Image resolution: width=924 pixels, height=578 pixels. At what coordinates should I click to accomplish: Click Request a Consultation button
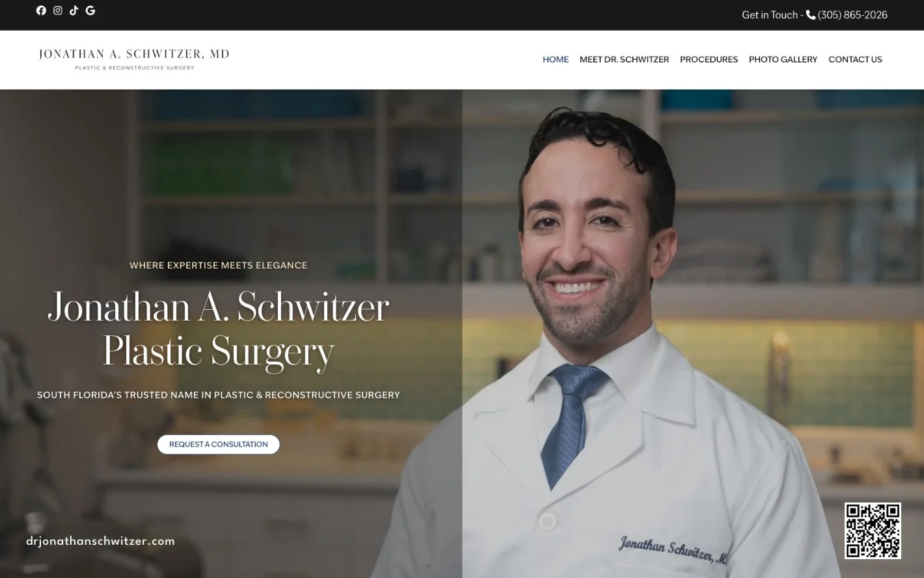[x=219, y=445]
